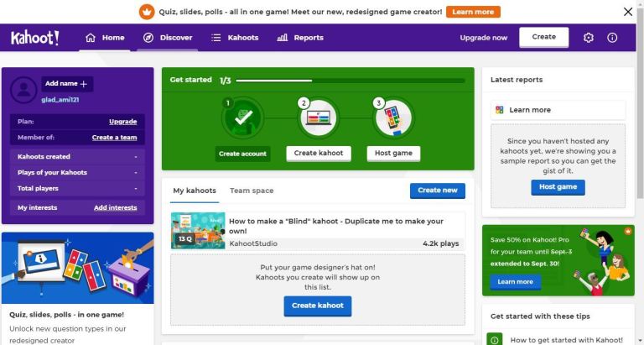Click the profile avatar placeholder
This screenshot has width=644, height=345.
(23, 90)
